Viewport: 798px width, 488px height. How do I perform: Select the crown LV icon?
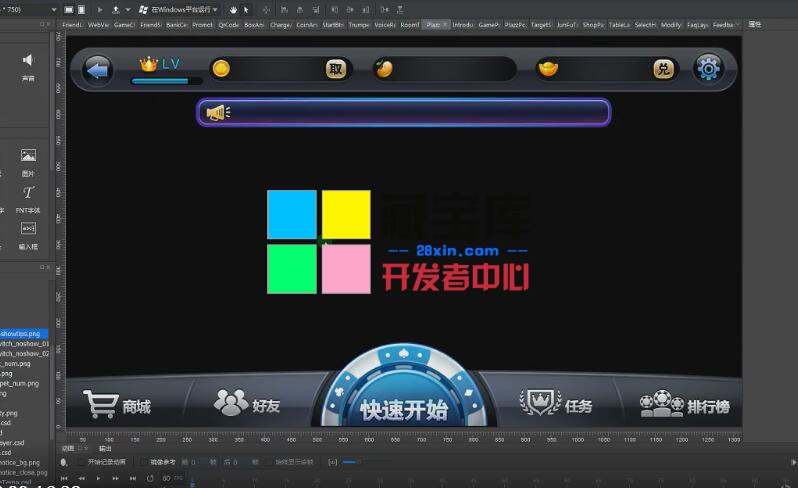click(149, 64)
